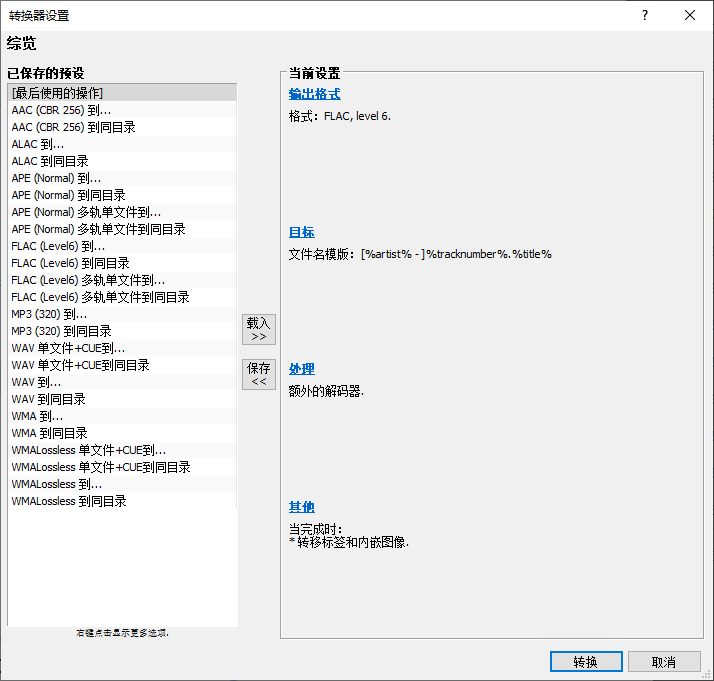
Task: Click the 右键点击显示更多选项 hint text
Action: coord(122,633)
